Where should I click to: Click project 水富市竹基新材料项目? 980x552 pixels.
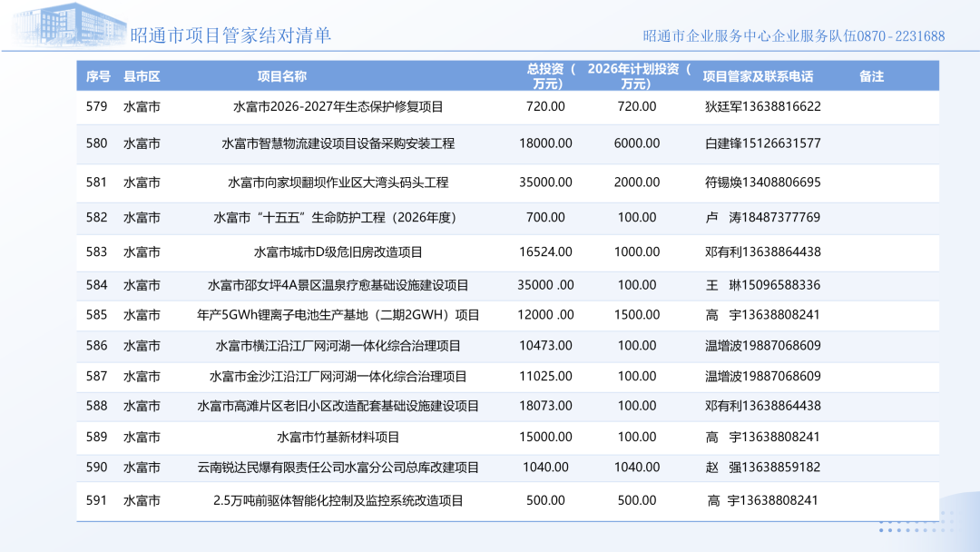coord(338,437)
